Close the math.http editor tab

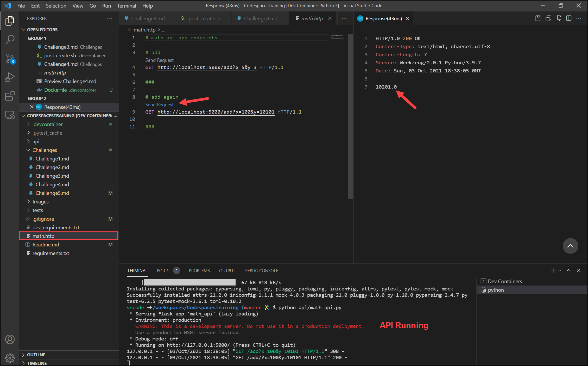[330, 18]
